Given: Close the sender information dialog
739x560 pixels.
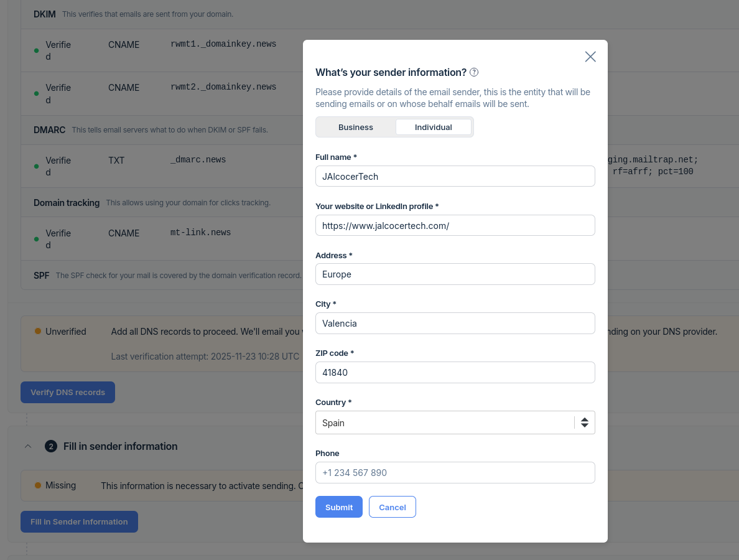Looking at the screenshot, I should click(590, 57).
